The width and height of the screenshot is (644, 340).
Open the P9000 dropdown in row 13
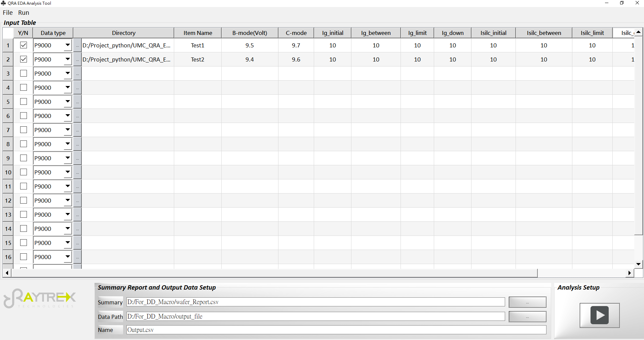[68, 214]
